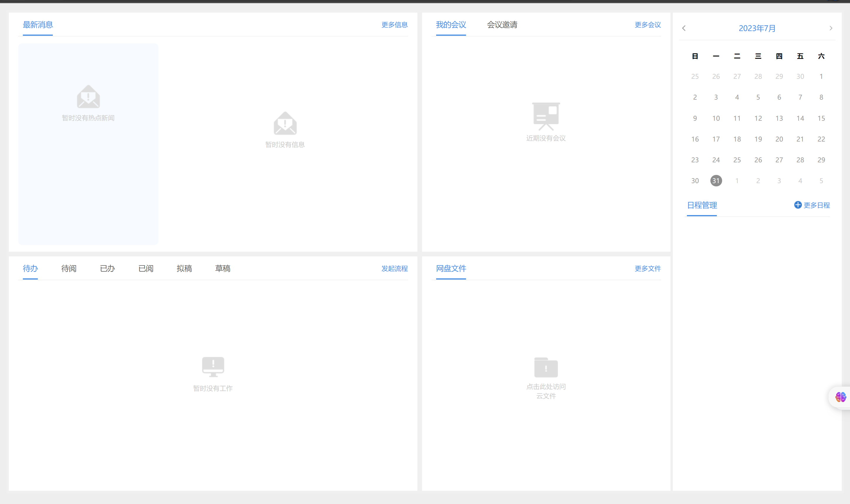Click the 日程管理 link
This screenshot has width=850, height=504.
click(x=702, y=205)
